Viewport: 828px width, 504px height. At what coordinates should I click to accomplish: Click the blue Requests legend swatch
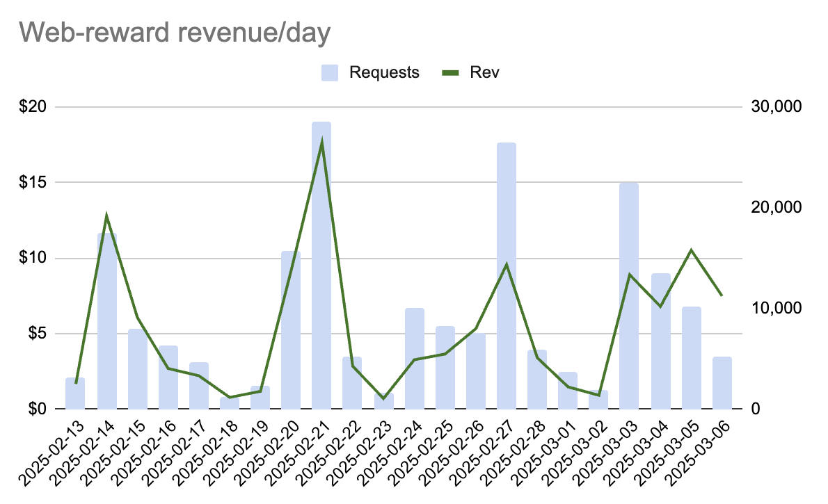click(x=329, y=73)
